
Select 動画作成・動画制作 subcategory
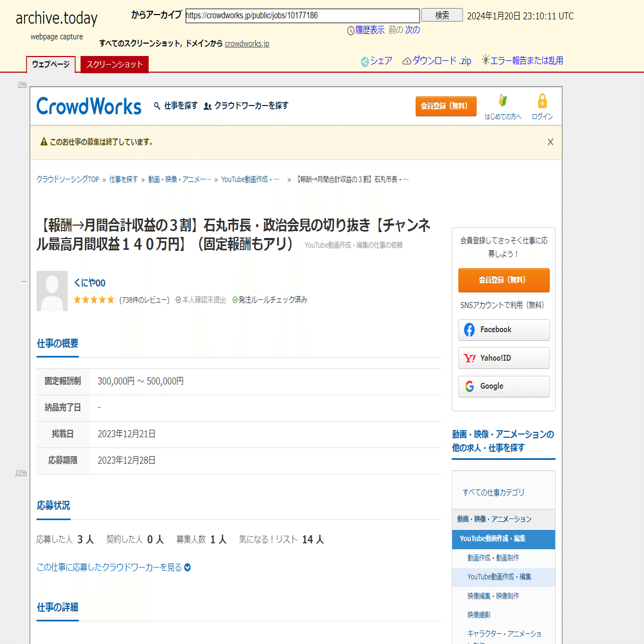[493, 558]
